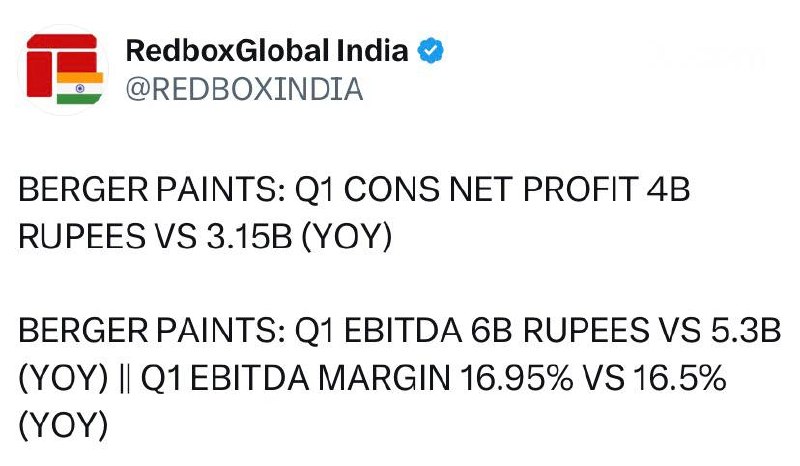Click the '||' separator in the tweet
The image size is (800, 466).
124,378
